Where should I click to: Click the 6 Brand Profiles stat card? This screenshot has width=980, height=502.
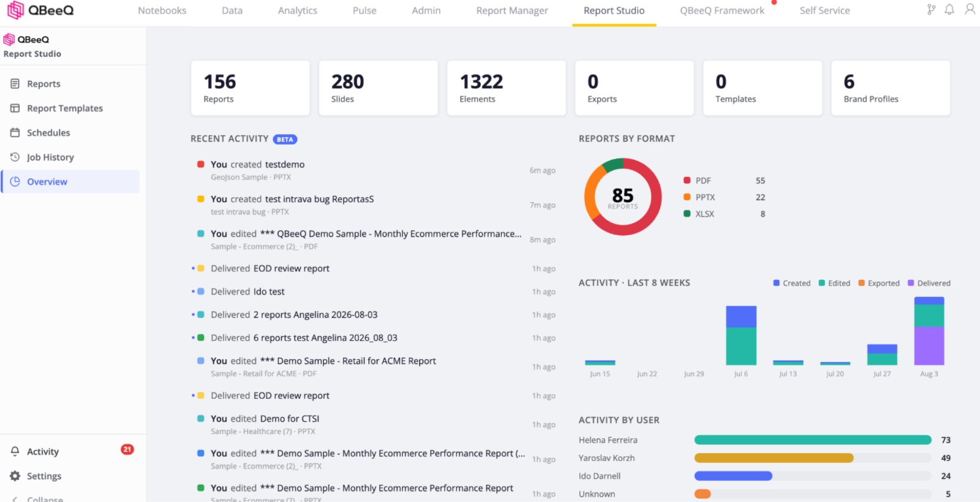(x=891, y=88)
